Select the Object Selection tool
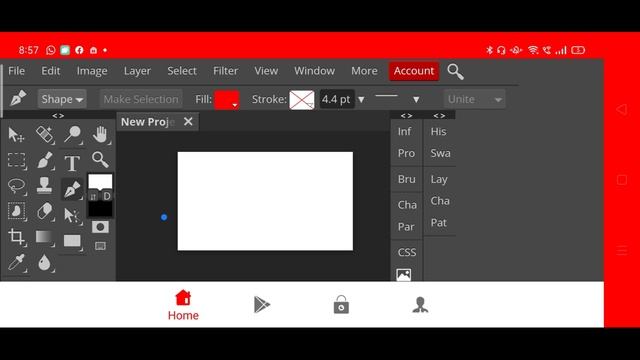This screenshot has width=640, height=360. pyautogui.click(x=16, y=211)
